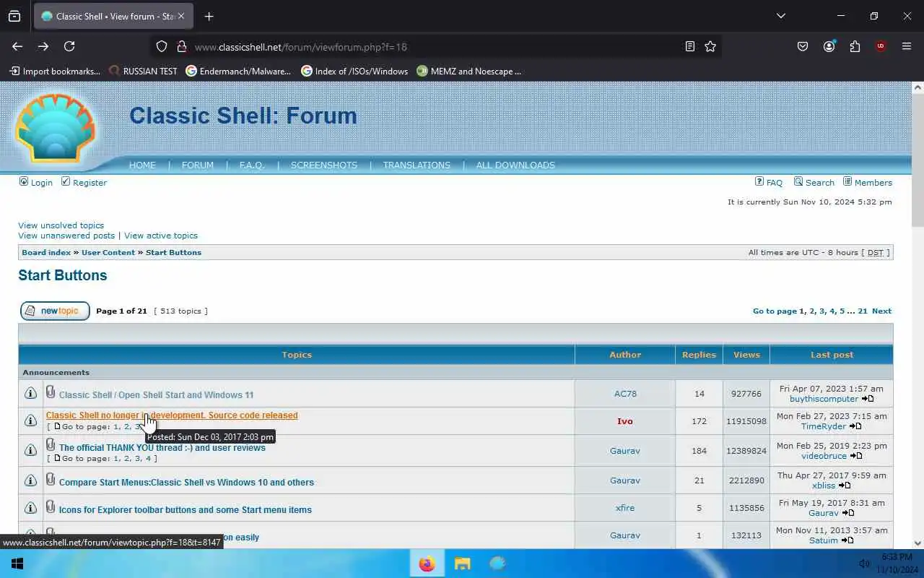View unsolved topics
Image resolution: width=924 pixels, height=578 pixels.
61,225
